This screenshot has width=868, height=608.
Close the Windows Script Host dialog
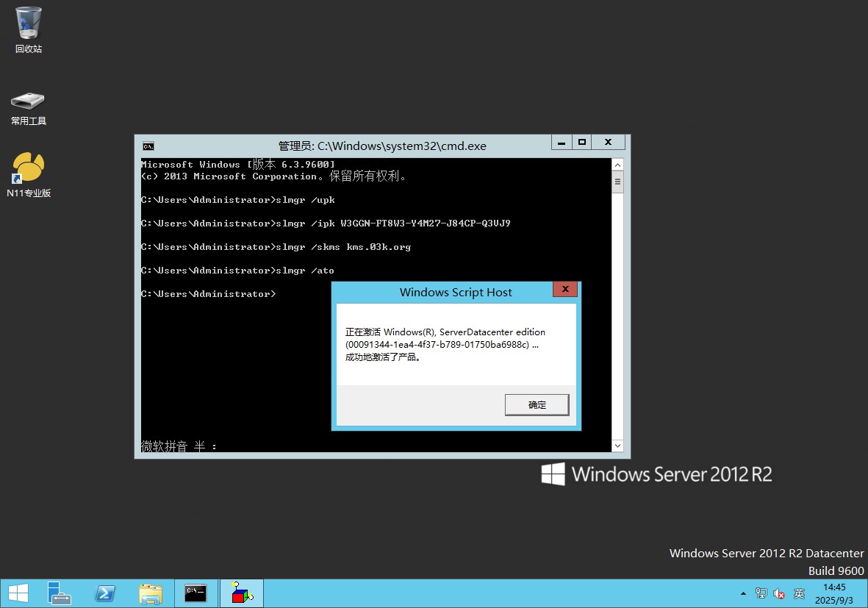(564, 290)
